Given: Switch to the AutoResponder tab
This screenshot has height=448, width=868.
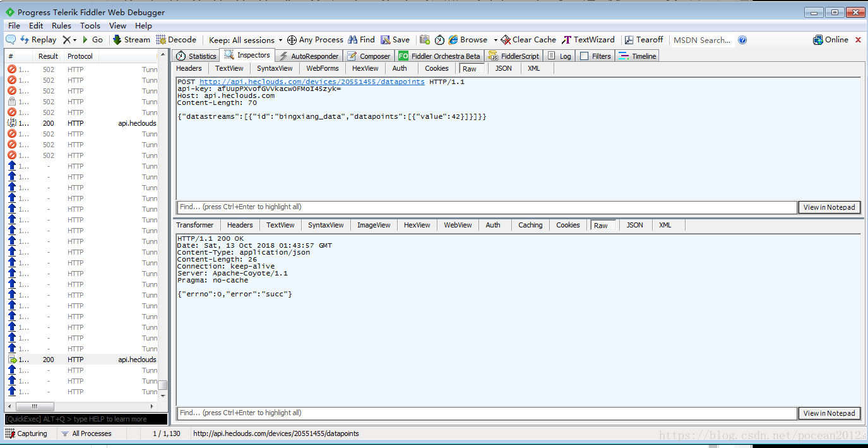Looking at the screenshot, I should 309,56.
